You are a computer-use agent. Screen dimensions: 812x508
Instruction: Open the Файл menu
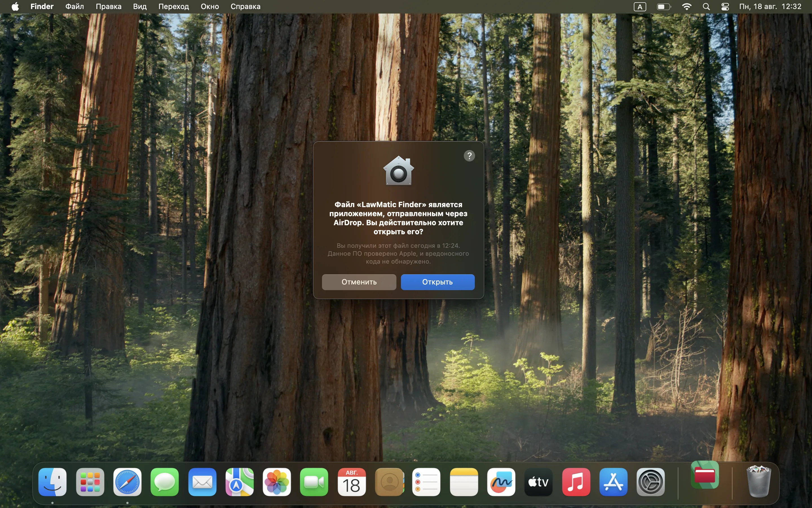[x=74, y=7]
